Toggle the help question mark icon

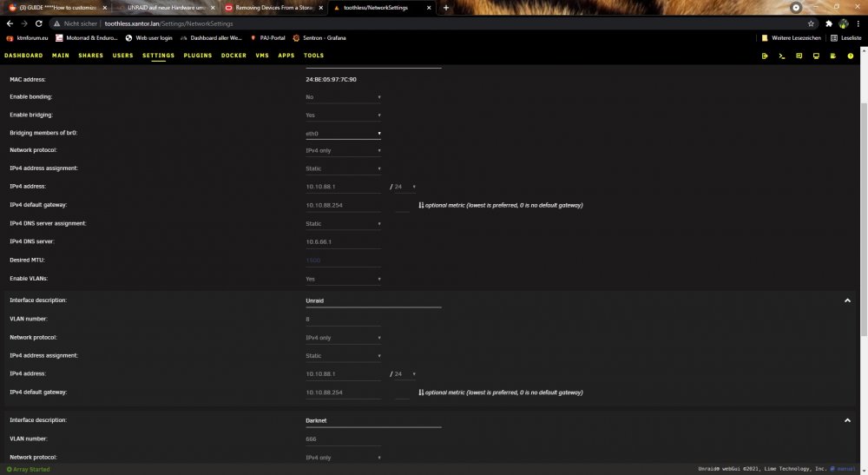point(851,56)
